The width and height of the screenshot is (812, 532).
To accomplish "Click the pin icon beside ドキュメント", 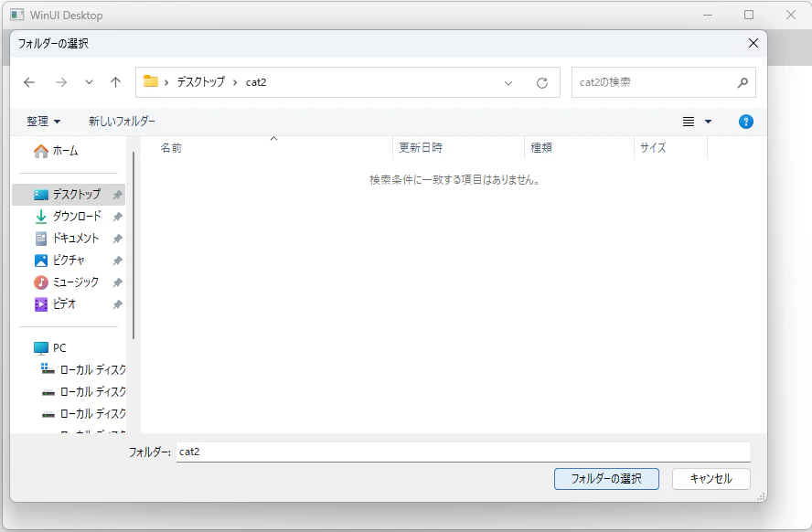I will click(118, 239).
